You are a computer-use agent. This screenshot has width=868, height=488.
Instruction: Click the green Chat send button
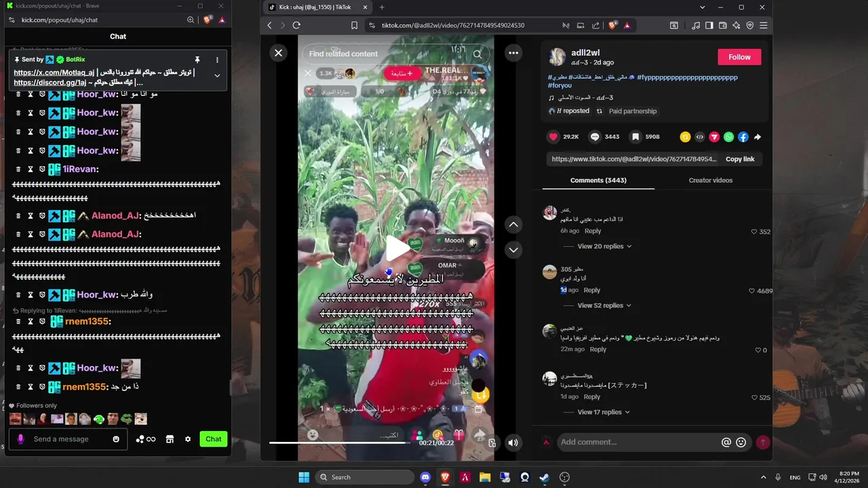pos(214,439)
